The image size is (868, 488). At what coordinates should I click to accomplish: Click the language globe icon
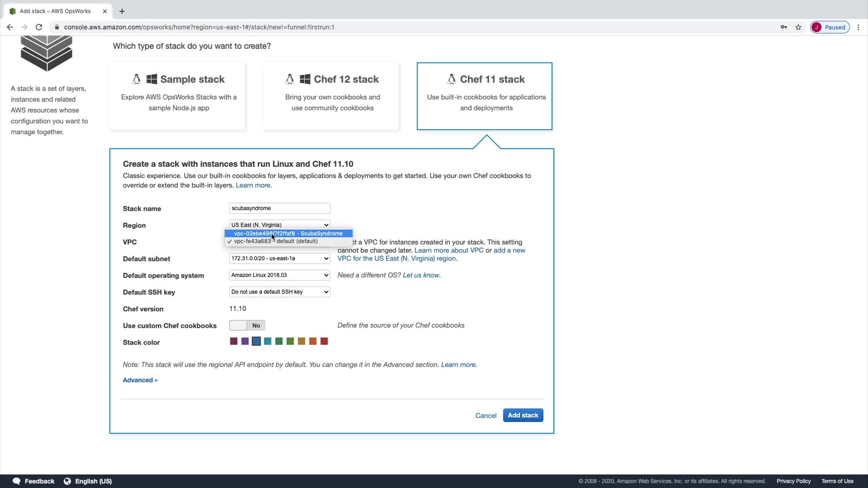(x=67, y=481)
